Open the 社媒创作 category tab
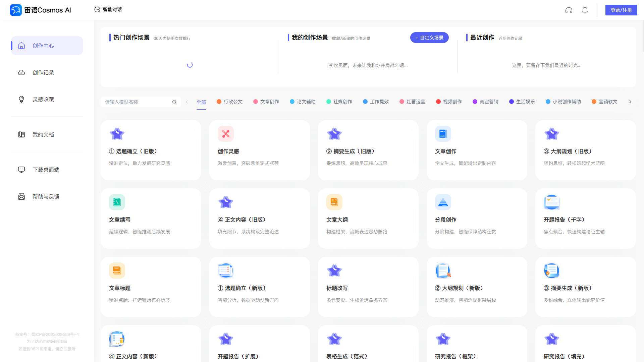The width and height of the screenshot is (644, 362). coord(339,102)
